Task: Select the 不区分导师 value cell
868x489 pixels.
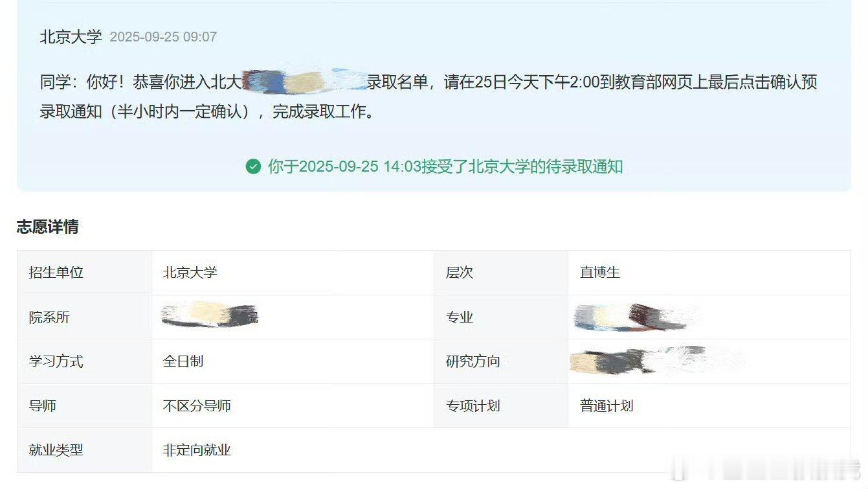Action: (x=293, y=406)
